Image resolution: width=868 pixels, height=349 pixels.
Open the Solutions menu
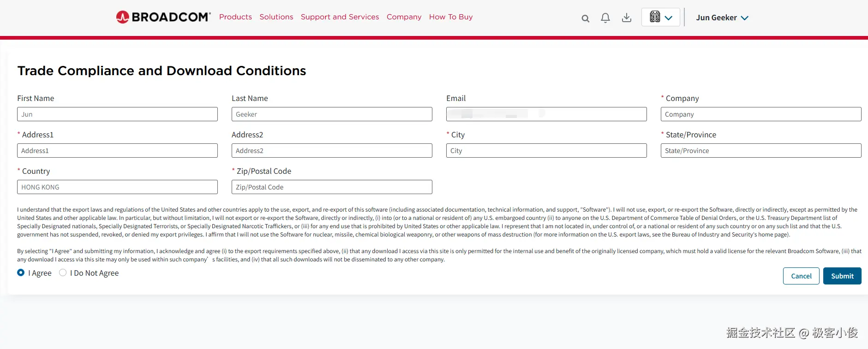click(276, 17)
